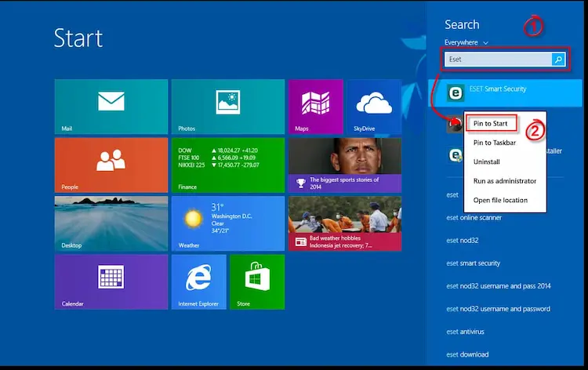Launch the Maps tile
588x370 pixels.
click(316, 107)
